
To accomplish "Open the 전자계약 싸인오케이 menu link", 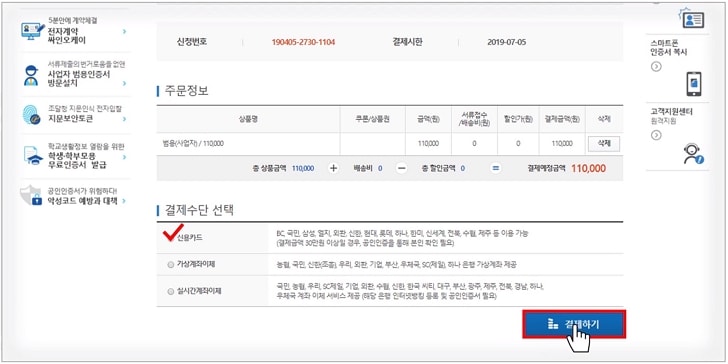I will click(x=67, y=36).
